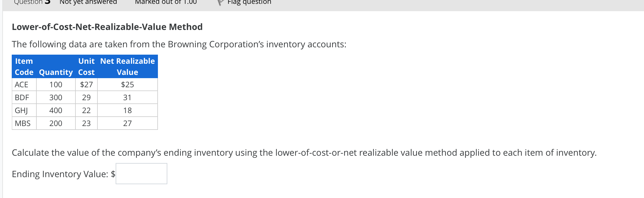Select the Net Realizable Value column header
The image size is (644, 198).
pyautogui.click(x=127, y=66)
